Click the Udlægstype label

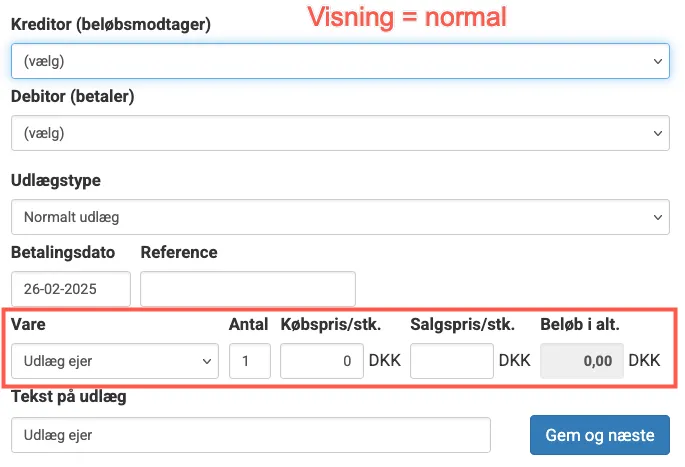(56, 181)
